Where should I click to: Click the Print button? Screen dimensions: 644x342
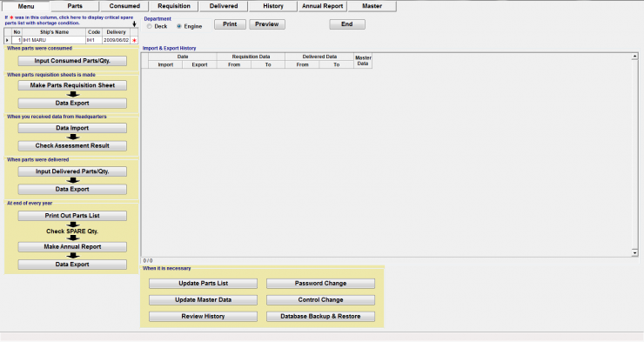click(x=230, y=24)
